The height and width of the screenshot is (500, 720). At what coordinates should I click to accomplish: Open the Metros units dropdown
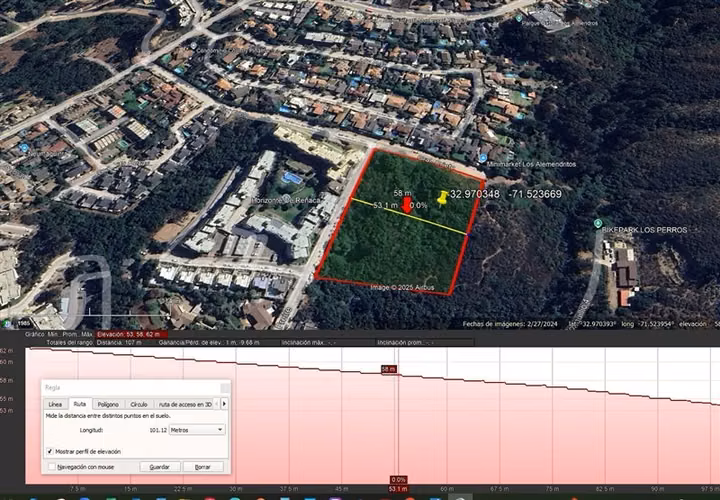pyautogui.click(x=197, y=430)
